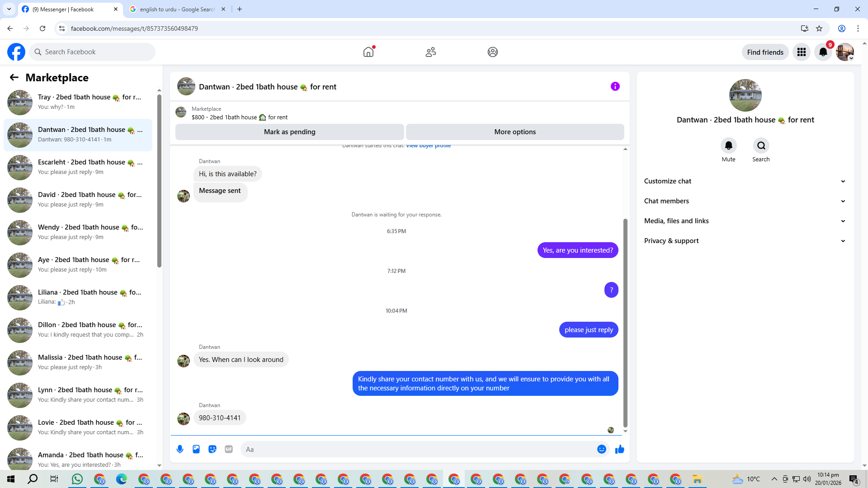Close the english to urdu tab

click(x=223, y=9)
